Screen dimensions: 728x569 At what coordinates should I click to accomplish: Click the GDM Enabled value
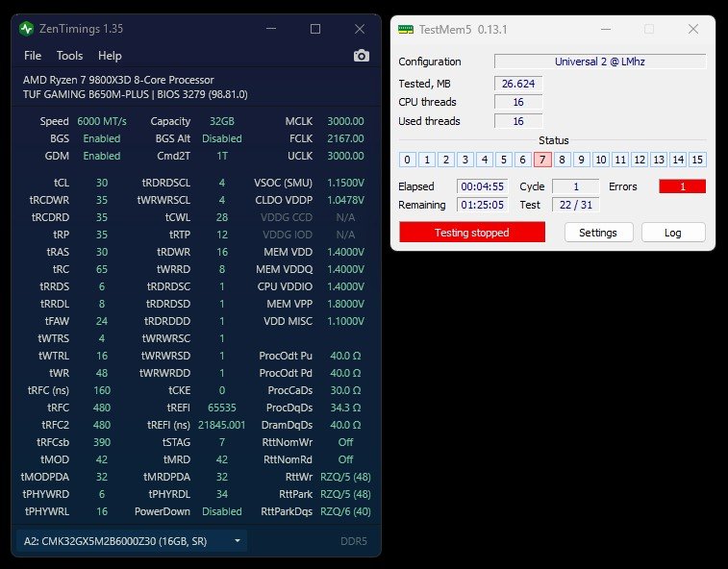[x=102, y=156]
